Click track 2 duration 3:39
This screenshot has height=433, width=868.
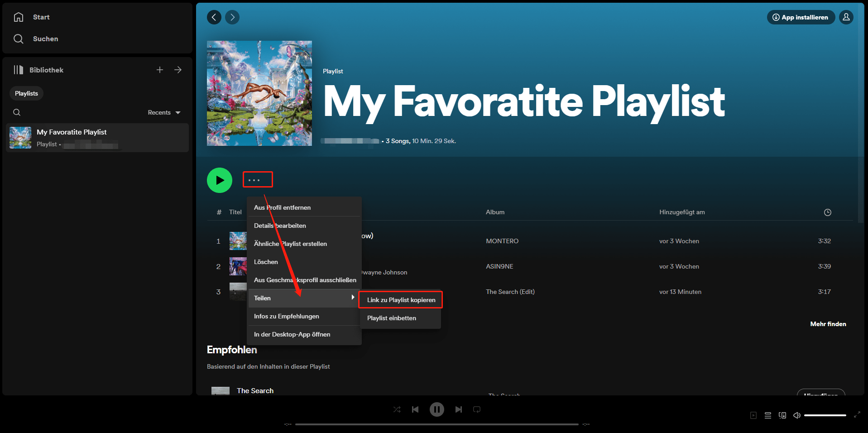pos(824,266)
